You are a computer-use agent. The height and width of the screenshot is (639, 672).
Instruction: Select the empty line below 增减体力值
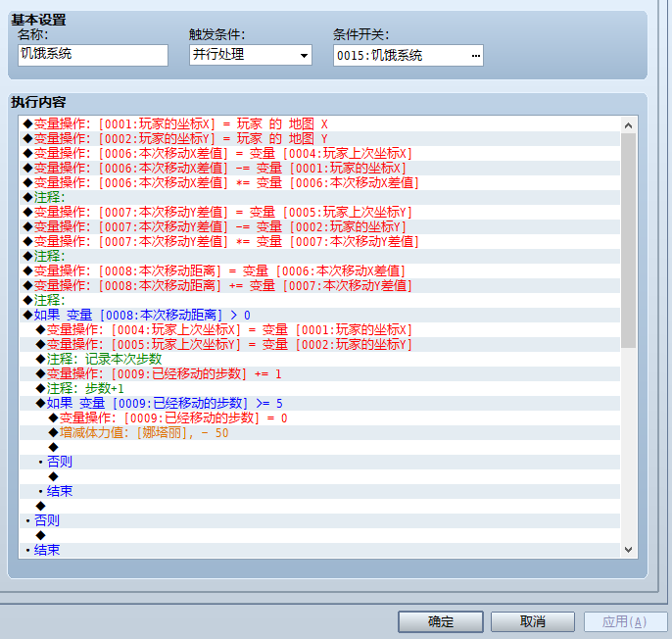click(x=319, y=447)
